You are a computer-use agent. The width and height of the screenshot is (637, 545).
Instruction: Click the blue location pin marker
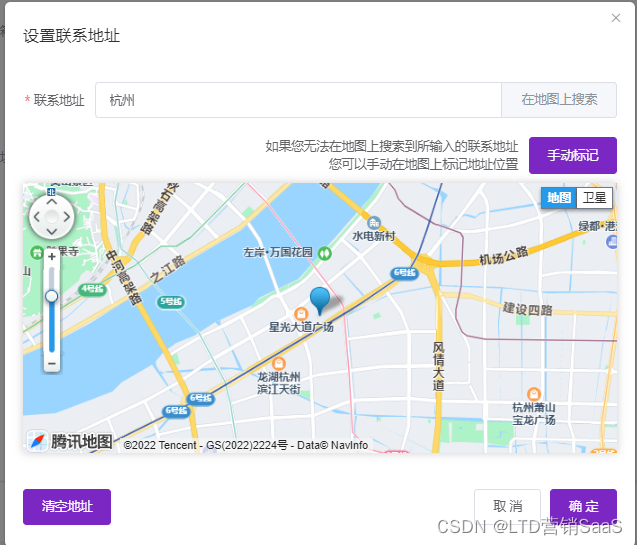320,301
